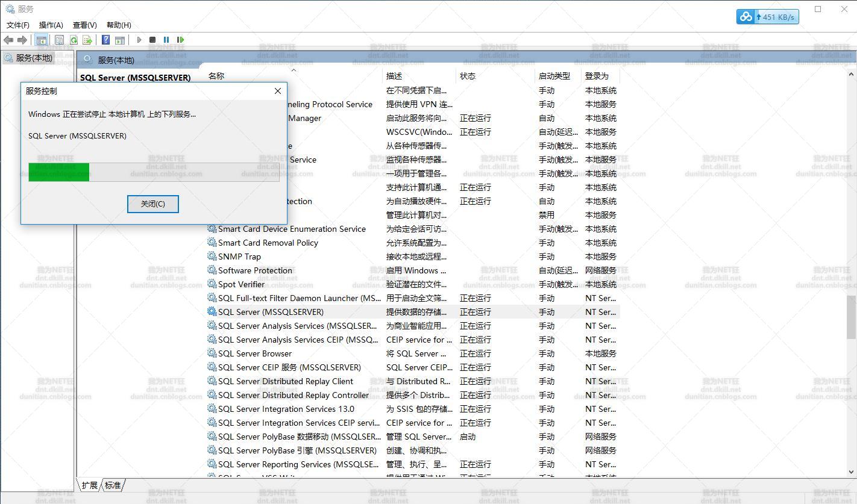857x504 pixels.
Task: Click gear icon of SNMP Trap service
Action: click(x=212, y=257)
